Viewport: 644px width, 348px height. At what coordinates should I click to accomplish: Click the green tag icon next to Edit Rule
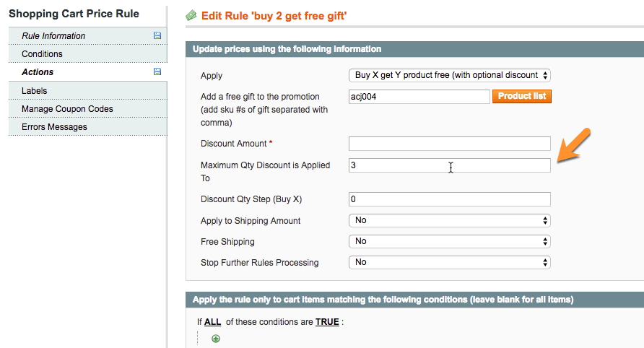tap(191, 15)
